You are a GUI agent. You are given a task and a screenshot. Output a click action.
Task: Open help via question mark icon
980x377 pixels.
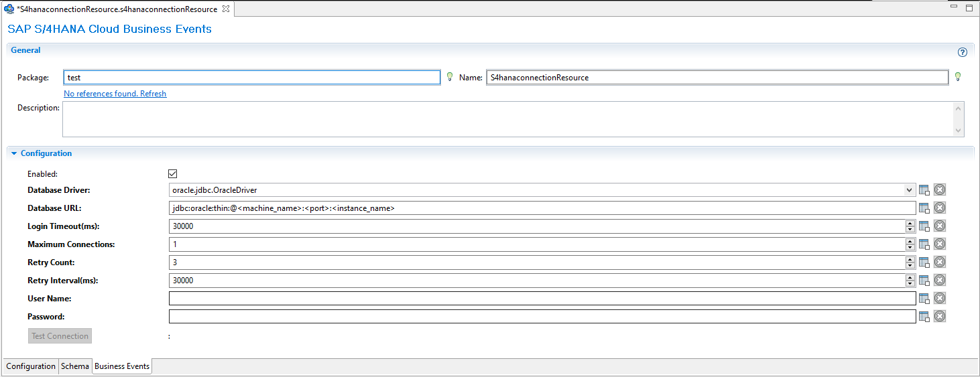pyautogui.click(x=963, y=52)
